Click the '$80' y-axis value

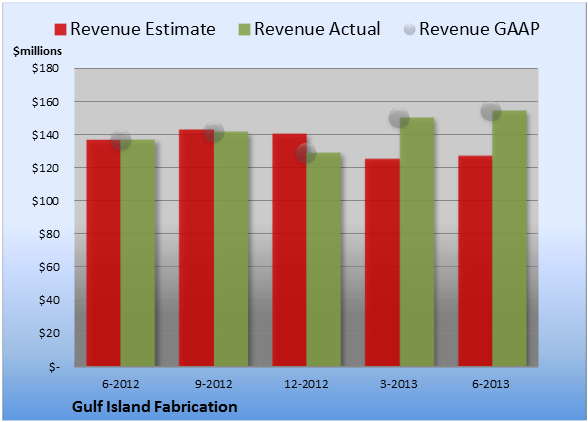pos(49,234)
